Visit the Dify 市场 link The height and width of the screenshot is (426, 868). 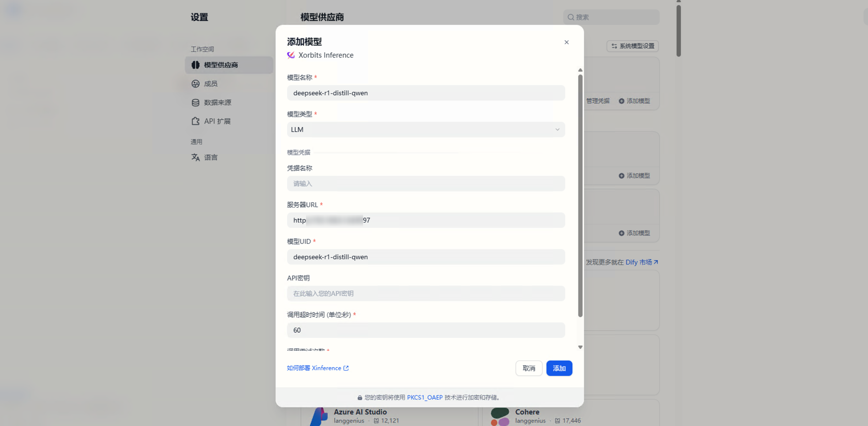coord(639,262)
